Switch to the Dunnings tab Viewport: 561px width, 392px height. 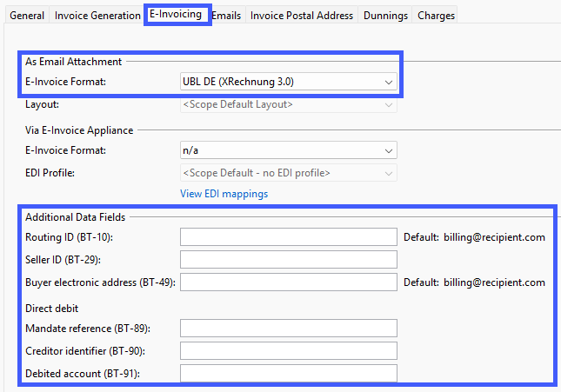[386, 16]
